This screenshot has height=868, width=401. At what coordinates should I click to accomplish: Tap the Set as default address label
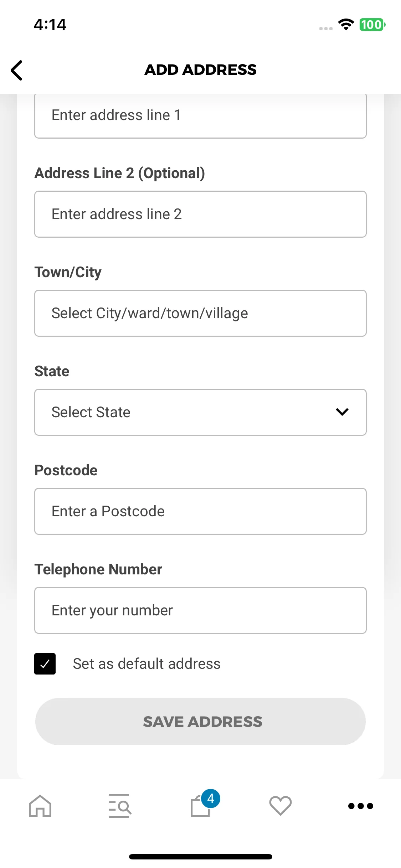(146, 664)
